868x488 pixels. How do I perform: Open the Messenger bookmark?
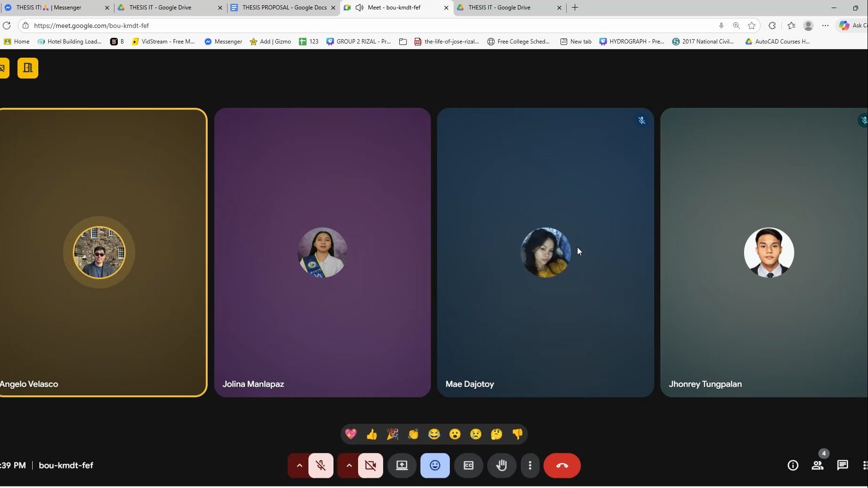pyautogui.click(x=223, y=42)
